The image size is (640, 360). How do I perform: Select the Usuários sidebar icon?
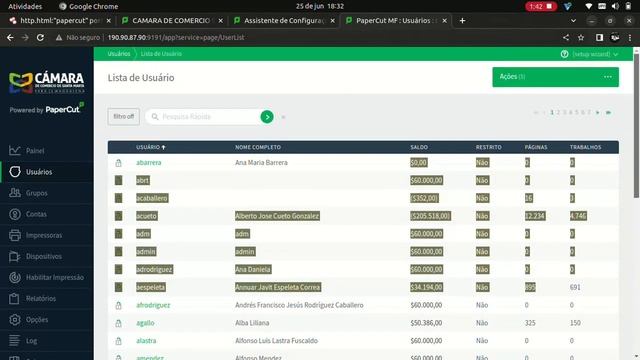pos(15,172)
